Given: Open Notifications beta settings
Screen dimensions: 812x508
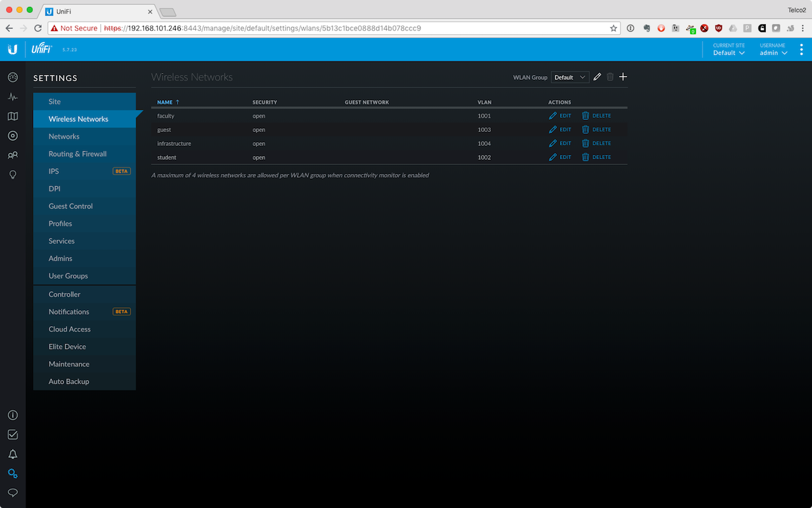Looking at the screenshot, I should coord(84,312).
